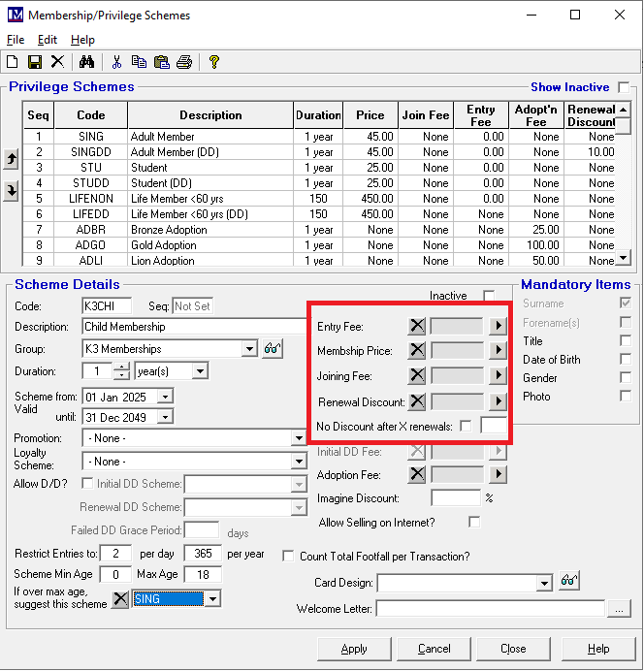Viewport: 644px width, 671px height.
Task: Open the Edit menu
Action: click(48, 40)
